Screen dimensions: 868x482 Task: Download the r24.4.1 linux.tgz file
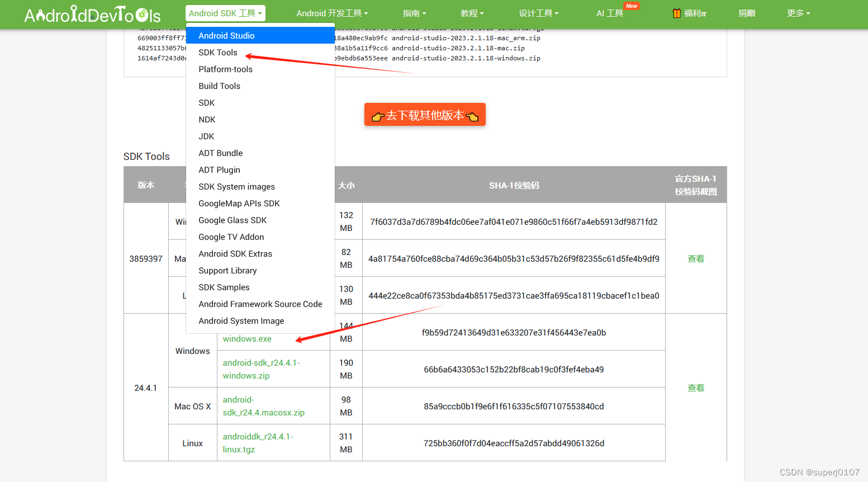[x=258, y=443]
